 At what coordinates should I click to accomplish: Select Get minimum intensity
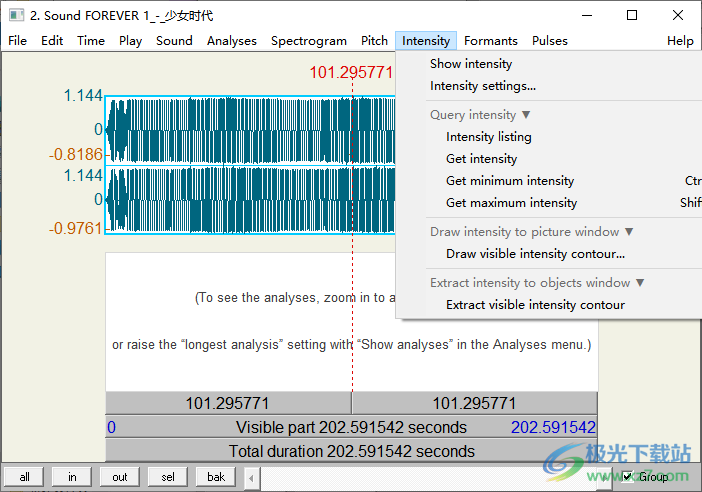[510, 181]
